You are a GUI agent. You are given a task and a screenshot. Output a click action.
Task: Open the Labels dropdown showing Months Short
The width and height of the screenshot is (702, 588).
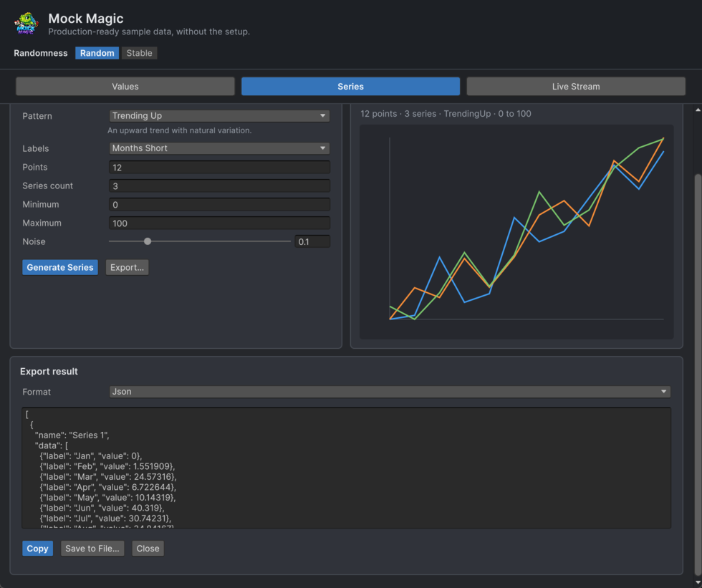(219, 148)
